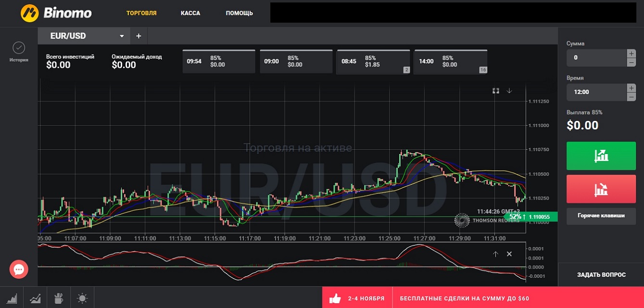Image resolution: width=644 pixels, height=308 pixels.
Task: Open the ПОМОЩЬ menu item
Action: click(x=240, y=13)
